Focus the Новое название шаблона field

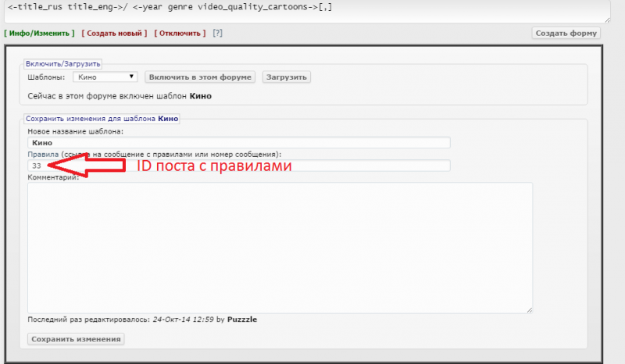[239, 143]
